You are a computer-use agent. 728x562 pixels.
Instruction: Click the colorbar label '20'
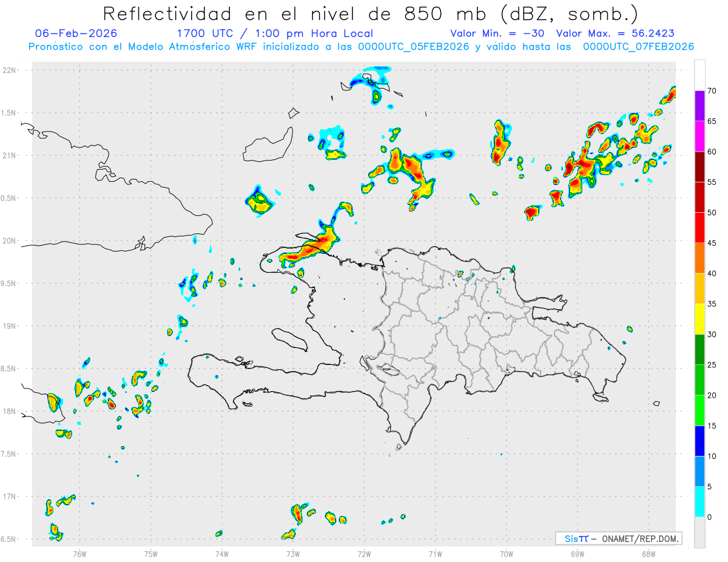pyautogui.click(x=712, y=395)
